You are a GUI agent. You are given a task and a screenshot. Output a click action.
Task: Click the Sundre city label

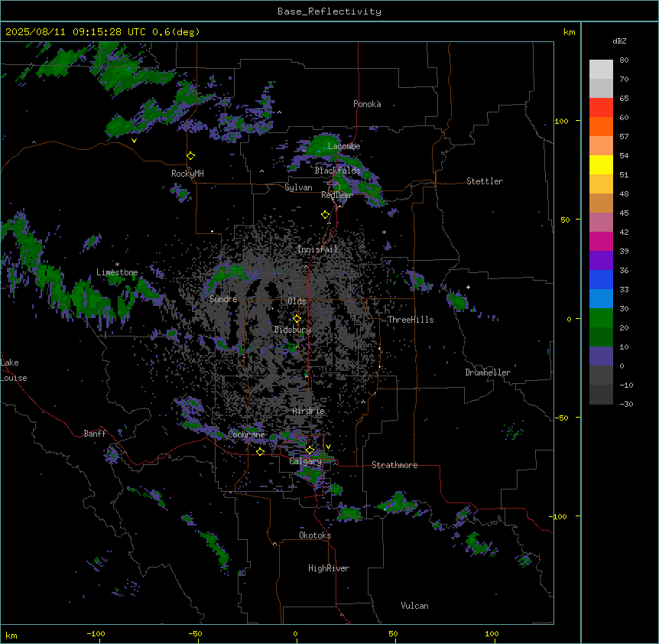pos(223,299)
